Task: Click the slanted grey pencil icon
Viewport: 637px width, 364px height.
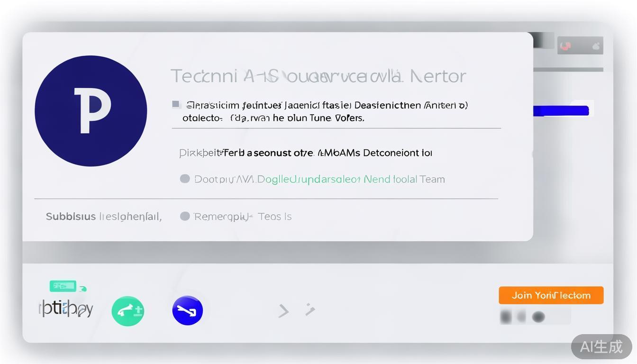Action: [310, 309]
